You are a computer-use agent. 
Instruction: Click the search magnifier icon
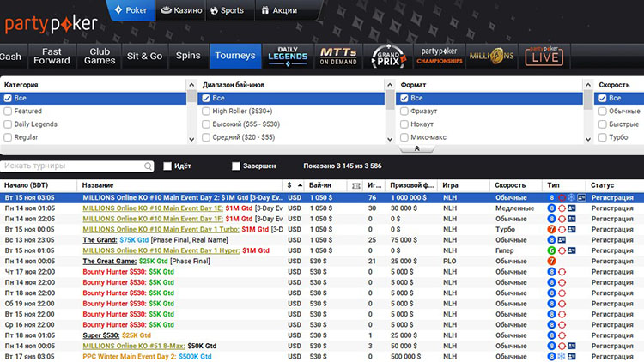[148, 166]
